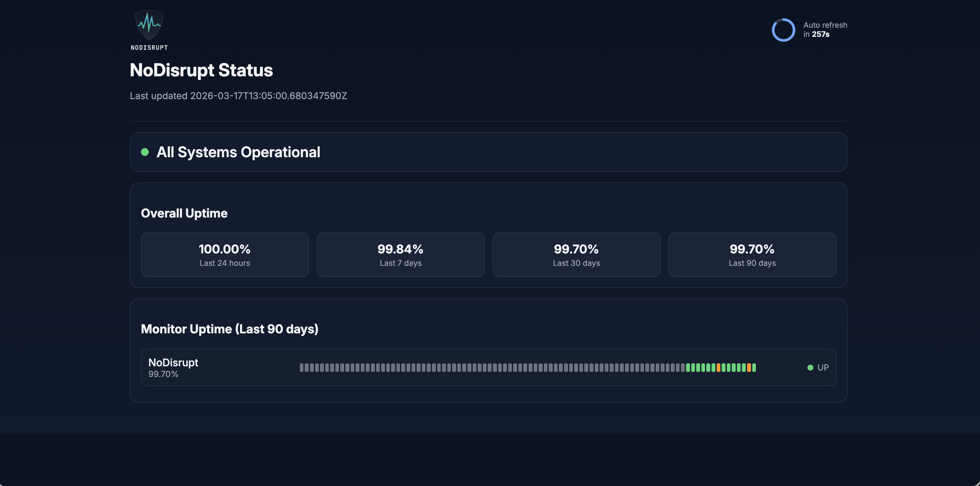Select the NODISRUPT wordmark under the logo
The width and height of the screenshot is (980, 486).
[149, 48]
